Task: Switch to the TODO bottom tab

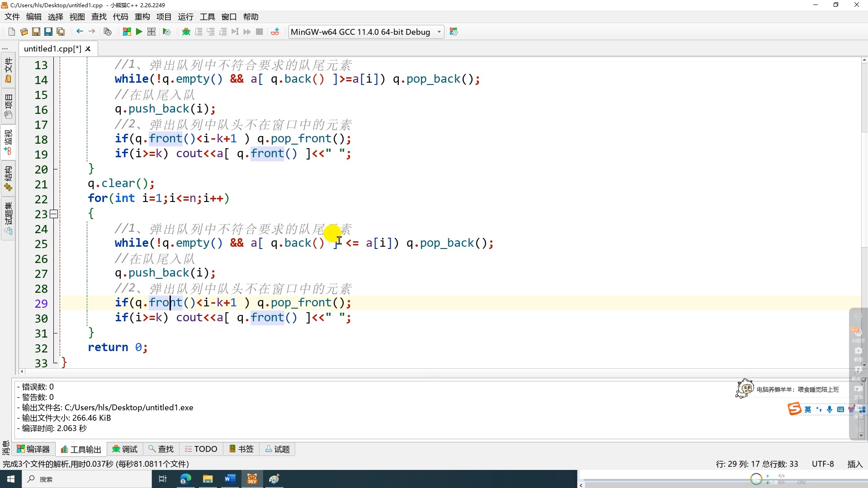Action: click(x=201, y=449)
